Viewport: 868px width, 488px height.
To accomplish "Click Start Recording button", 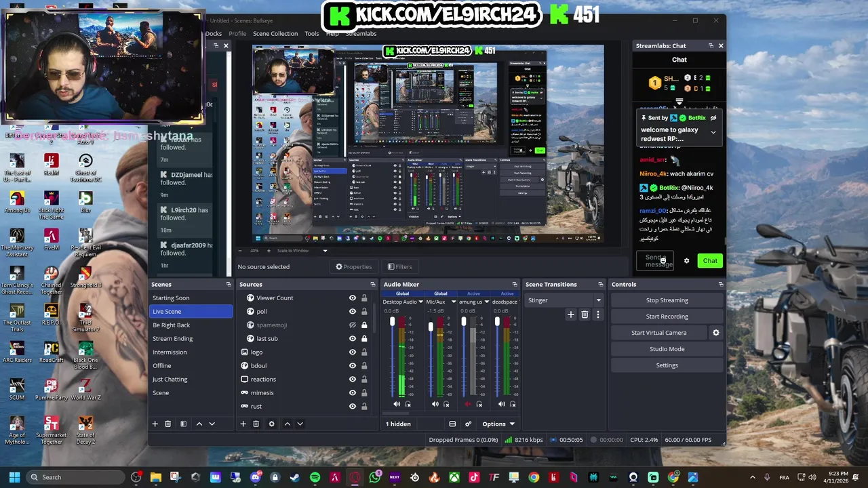I will (667, 317).
